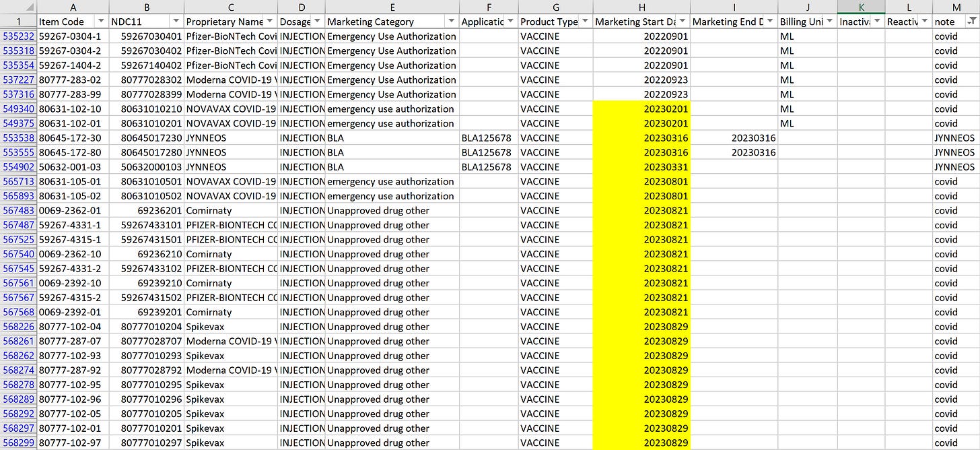Click highlighted start date in row 549375
980x450 pixels.
point(641,123)
